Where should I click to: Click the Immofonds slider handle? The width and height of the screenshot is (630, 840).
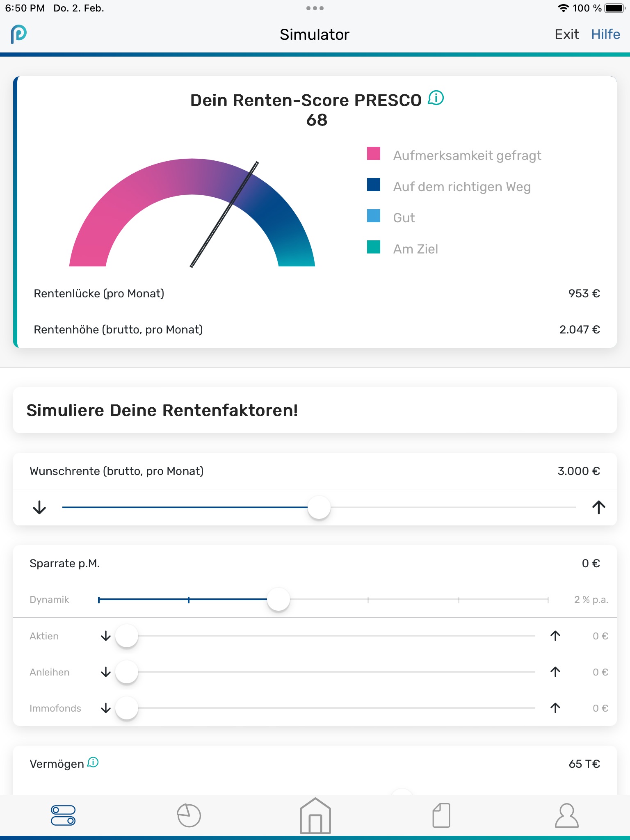(x=127, y=708)
